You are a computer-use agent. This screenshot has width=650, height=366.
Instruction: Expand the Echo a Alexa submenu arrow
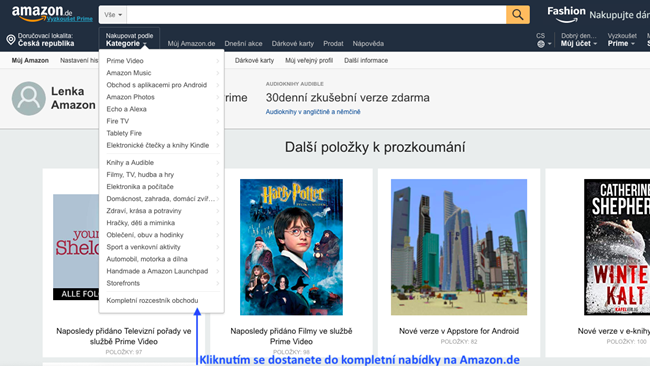pyautogui.click(x=218, y=109)
